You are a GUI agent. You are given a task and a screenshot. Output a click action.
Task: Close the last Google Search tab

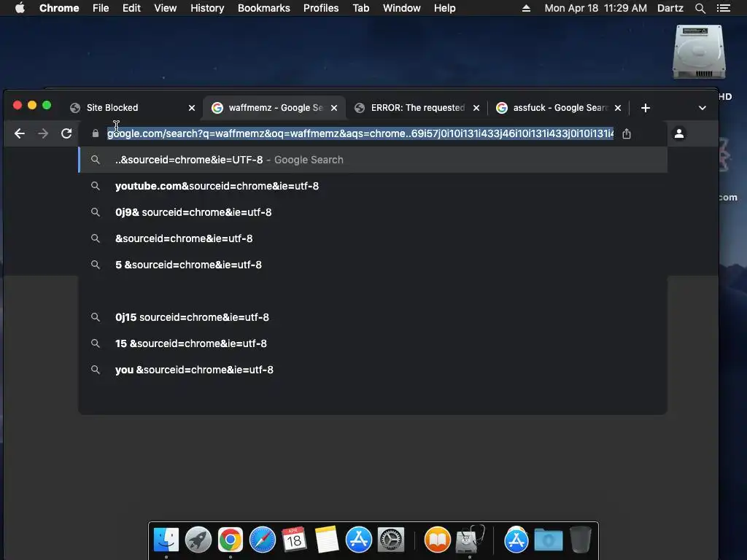(618, 108)
